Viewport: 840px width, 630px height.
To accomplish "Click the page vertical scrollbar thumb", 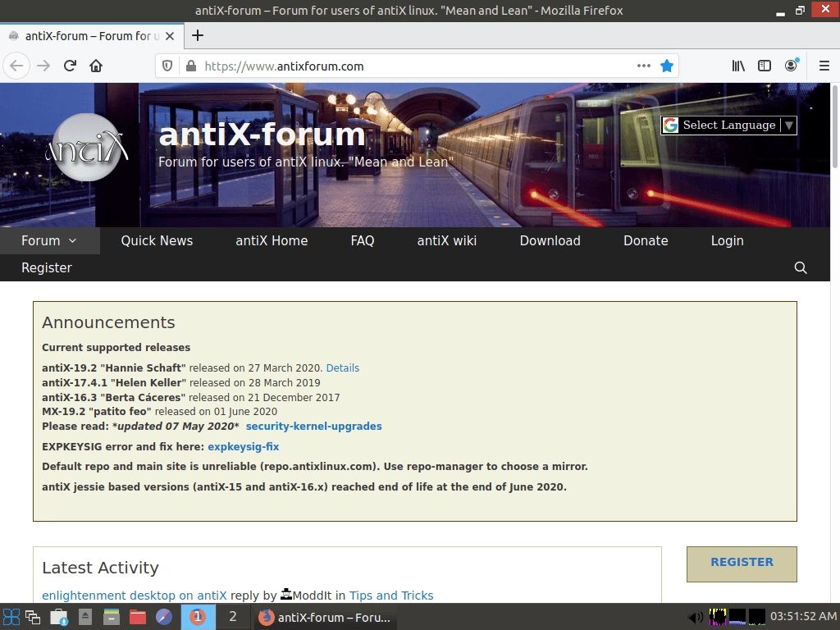I will pyautogui.click(x=834, y=127).
